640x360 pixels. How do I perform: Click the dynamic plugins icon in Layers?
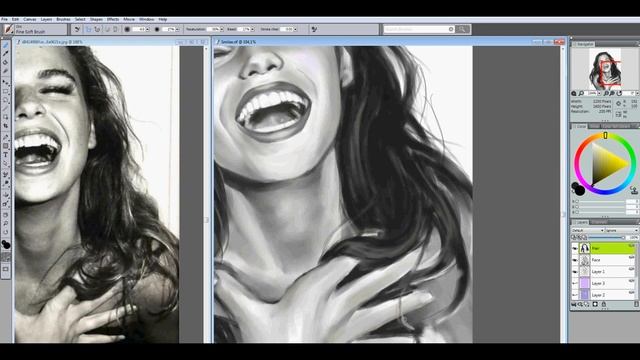pyautogui.click(x=580, y=304)
